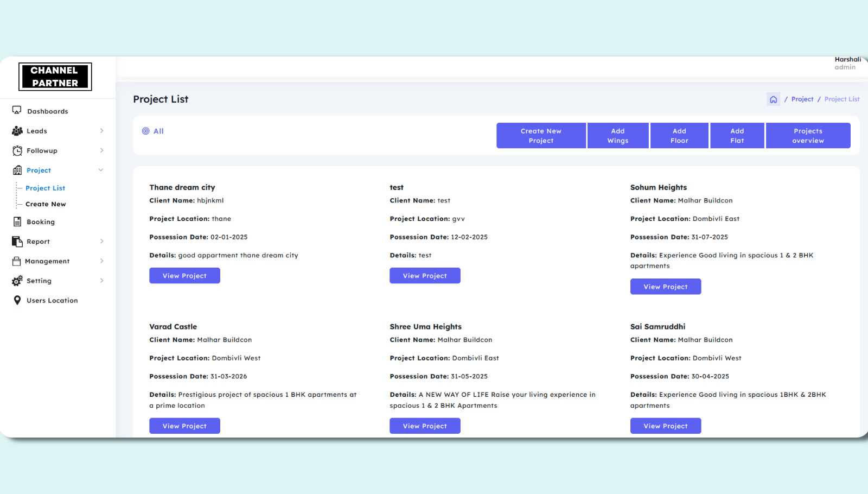The width and height of the screenshot is (868, 494).
Task: Go to home via breadcrumb house icon
Action: click(773, 99)
